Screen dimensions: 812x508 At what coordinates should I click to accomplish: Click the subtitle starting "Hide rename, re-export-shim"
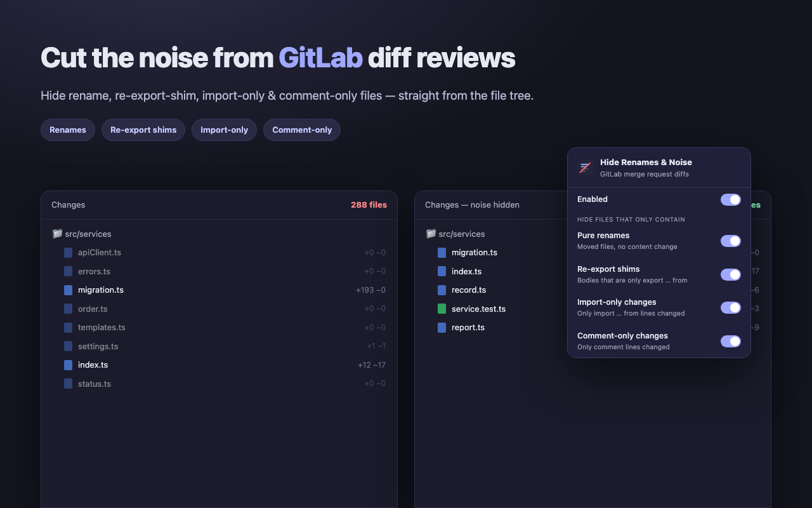click(x=287, y=96)
